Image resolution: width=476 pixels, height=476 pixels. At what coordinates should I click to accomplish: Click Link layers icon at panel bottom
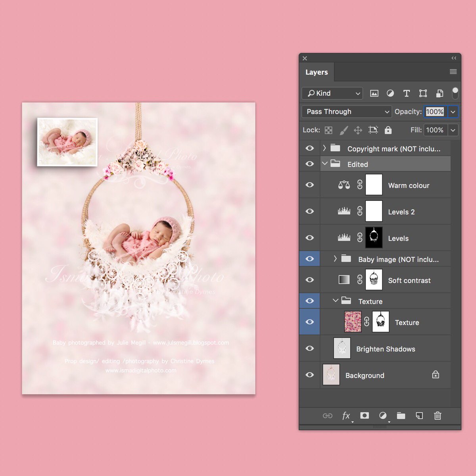point(328,416)
